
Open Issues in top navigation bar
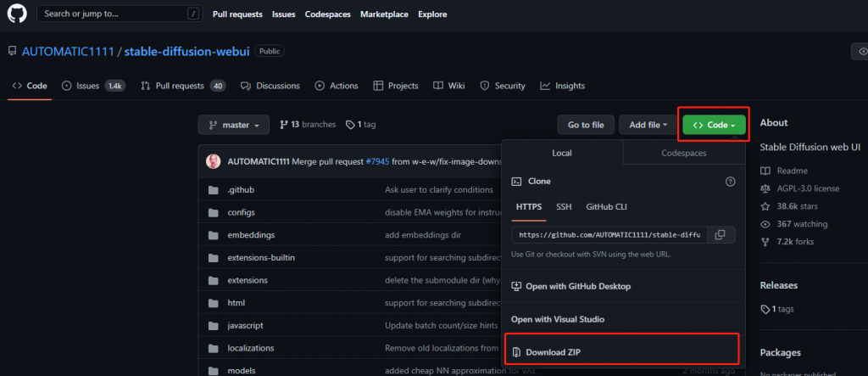(x=283, y=14)
